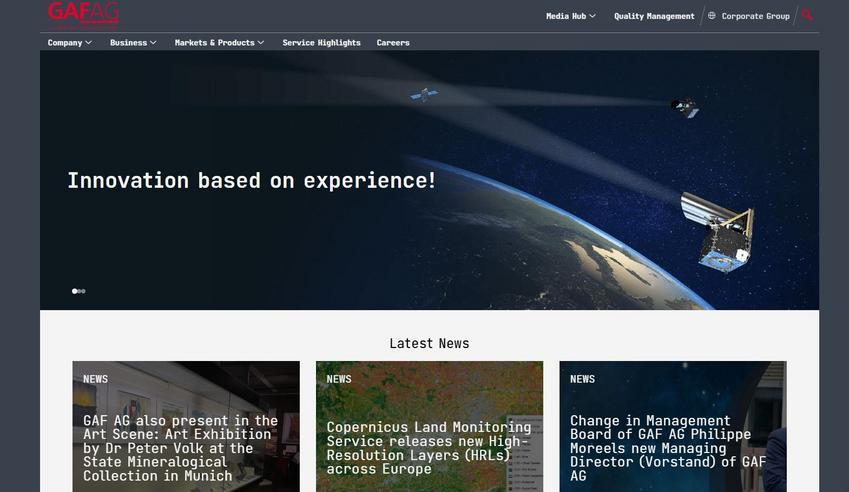Select the first carousel slide dot

74,291
